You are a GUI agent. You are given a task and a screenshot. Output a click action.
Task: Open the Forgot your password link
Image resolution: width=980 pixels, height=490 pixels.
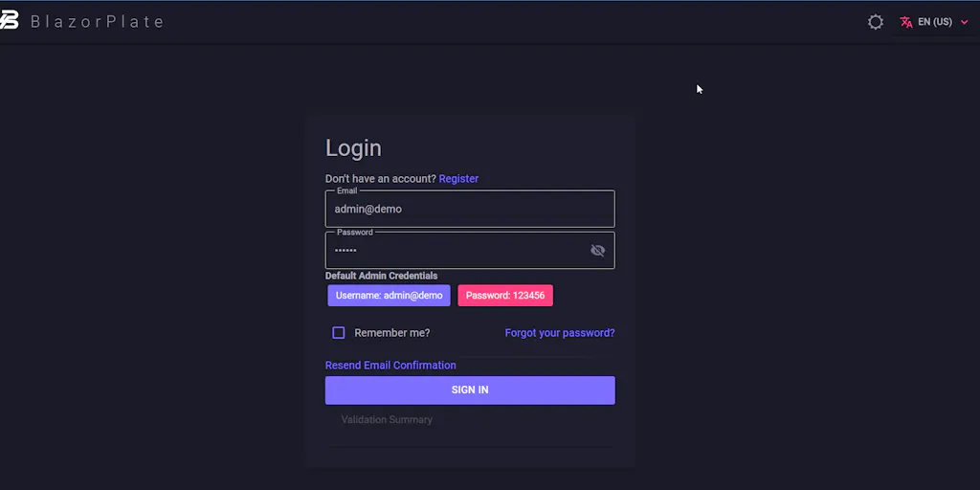[x=560, y=332]
